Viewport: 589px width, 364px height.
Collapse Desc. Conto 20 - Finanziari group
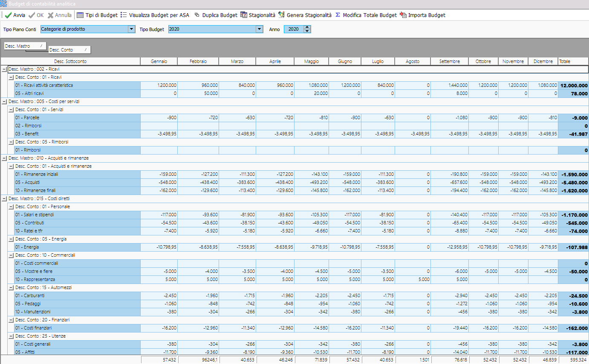click(11, 320)
